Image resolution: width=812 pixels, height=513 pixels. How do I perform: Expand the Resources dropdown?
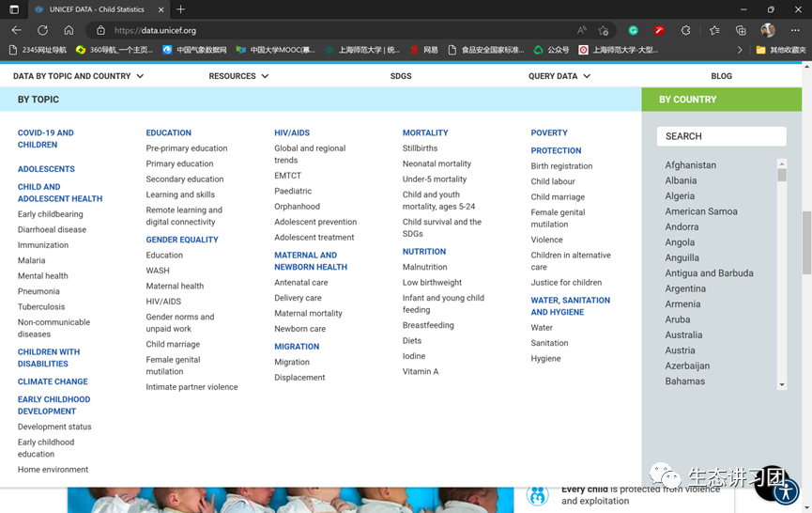coord(238,76)
